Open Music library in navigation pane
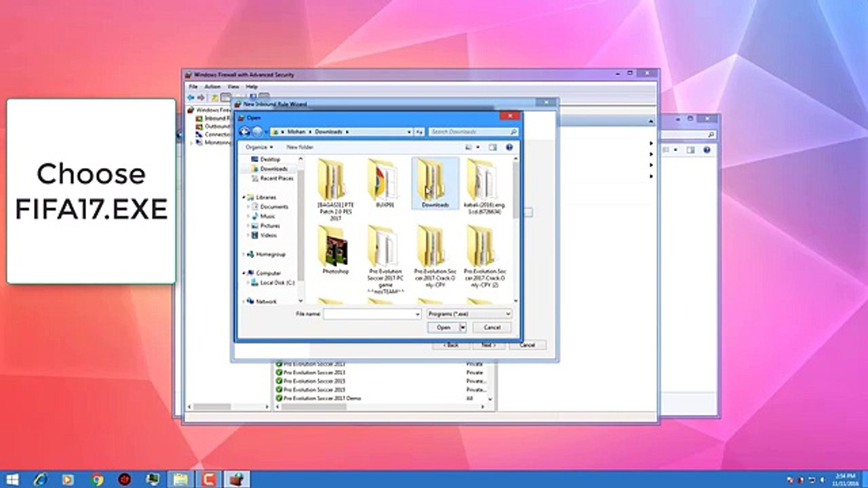Image resolution: width=868 pixels, height=488 pixels. click(267, 216)
